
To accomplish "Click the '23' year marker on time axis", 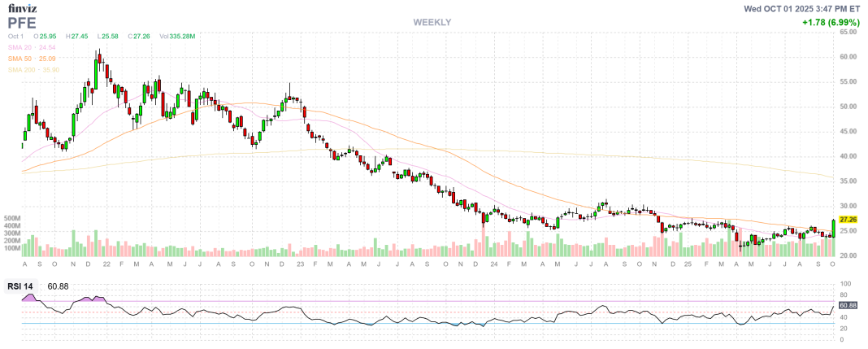I will (299, 264).
